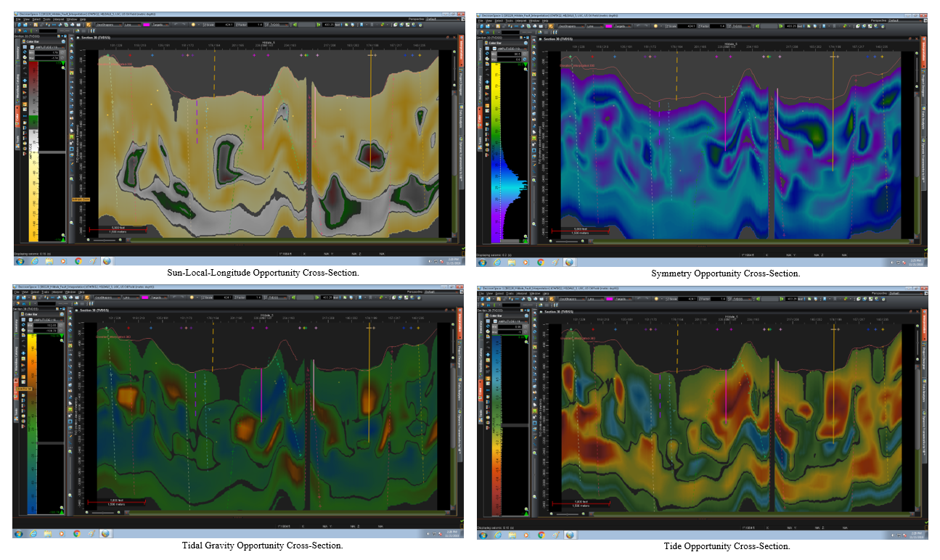The width and height of the screenshot is (940, 560).
Task: Open Tools menu in Tidal Gravity window
Action: point(46,292)
